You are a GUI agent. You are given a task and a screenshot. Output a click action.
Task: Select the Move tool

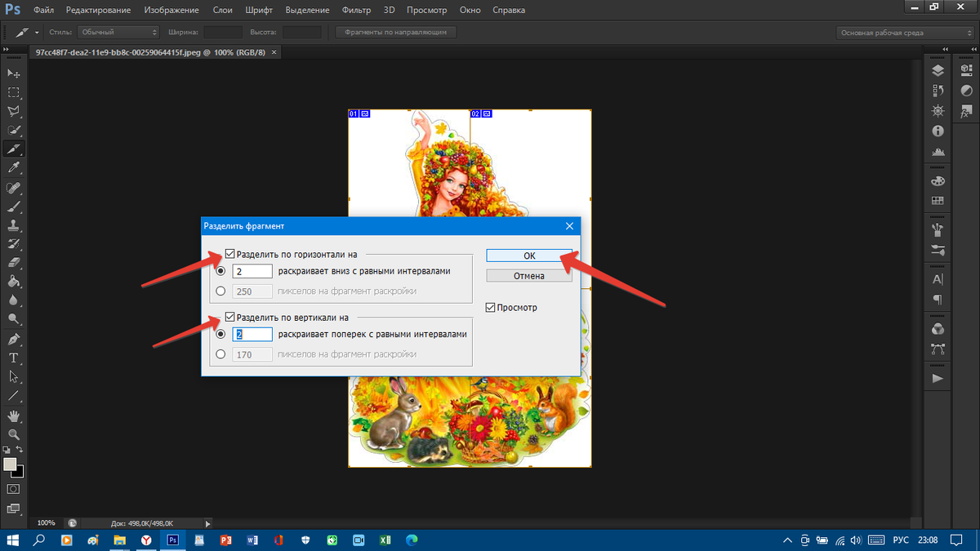14,73
